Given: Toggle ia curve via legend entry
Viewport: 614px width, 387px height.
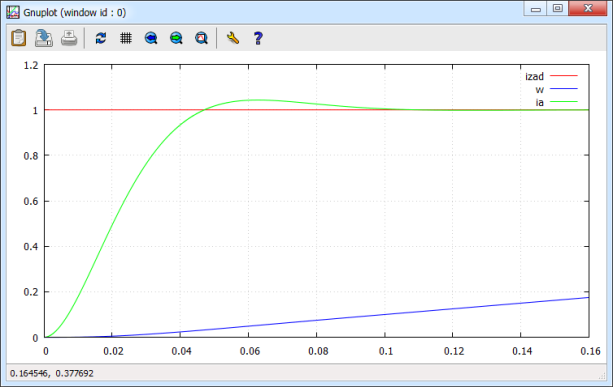Looking at the screenshot, I should click(x=540, y=102).
